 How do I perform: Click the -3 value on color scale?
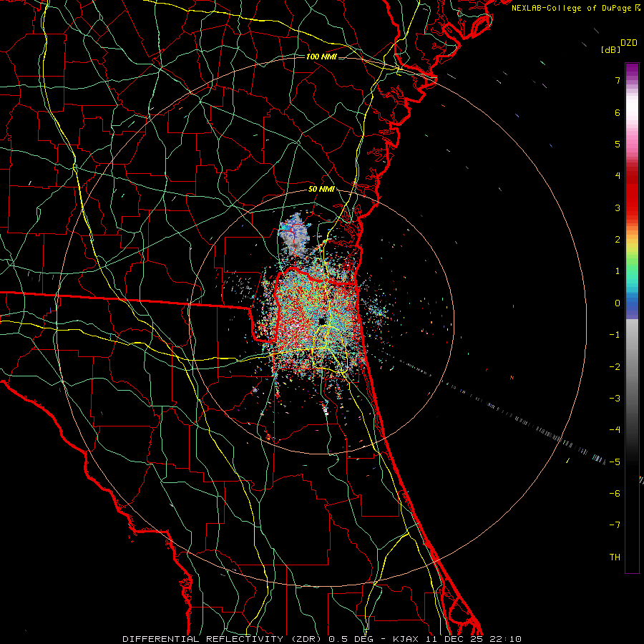[x=615, y=399]
